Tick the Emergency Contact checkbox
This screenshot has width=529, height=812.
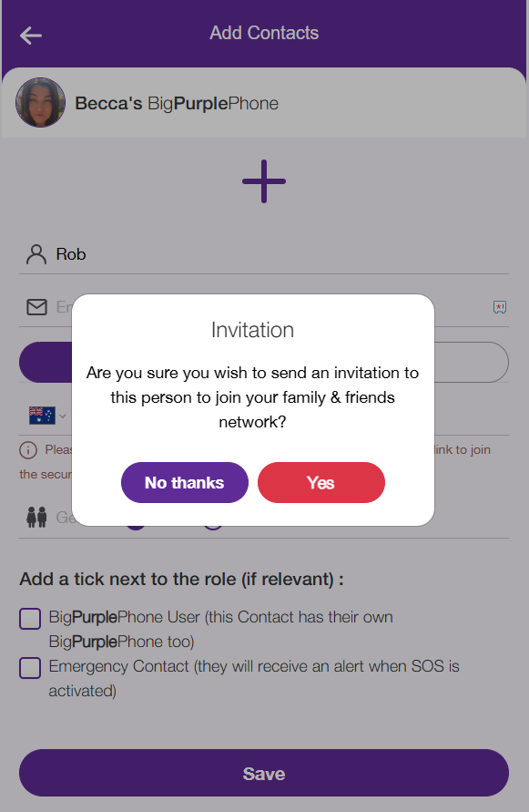[30, 667]
